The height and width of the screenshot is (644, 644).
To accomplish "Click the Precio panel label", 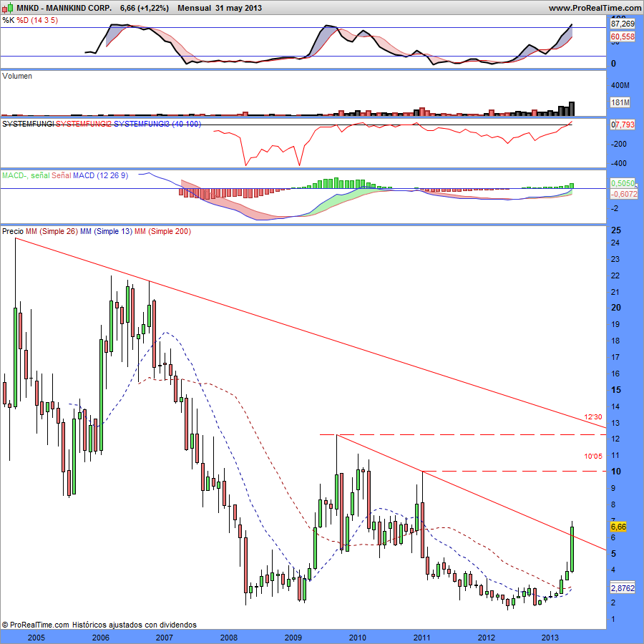I will 13,231.
